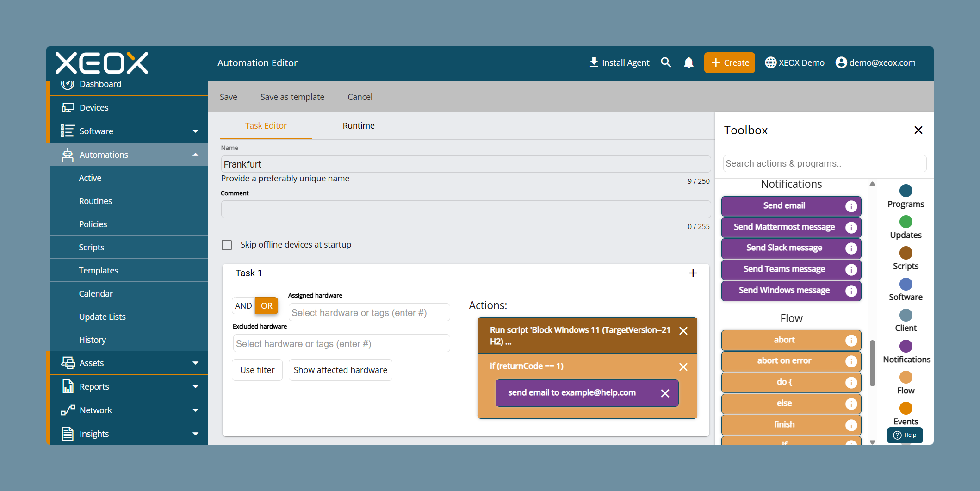Click the orange Create button

pyautogui.click(x=730, y=62)
